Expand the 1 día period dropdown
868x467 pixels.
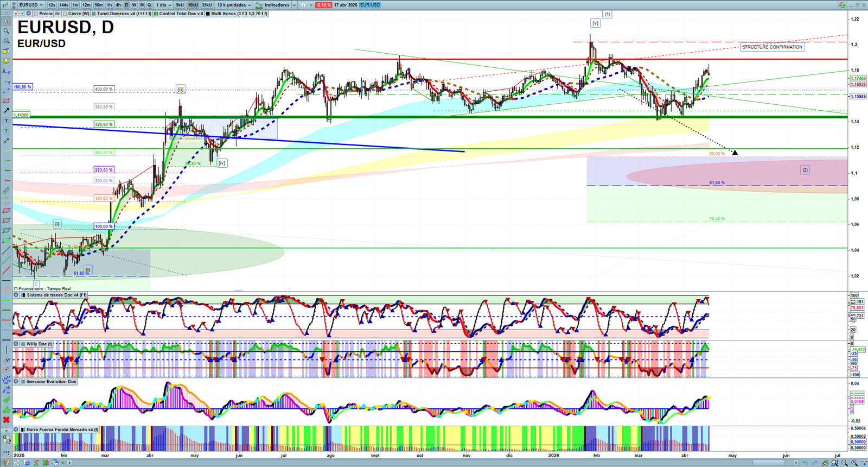tap(163, 5)
